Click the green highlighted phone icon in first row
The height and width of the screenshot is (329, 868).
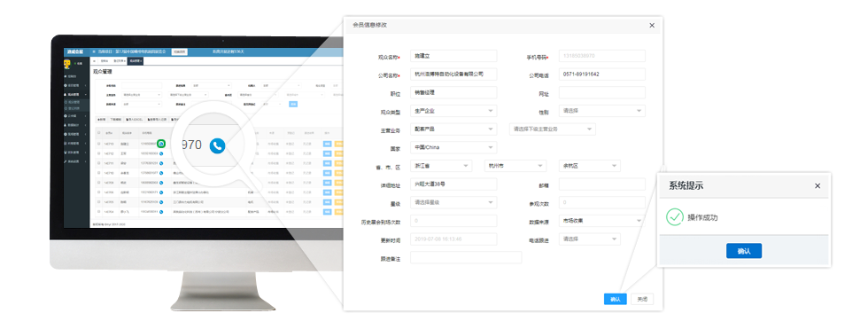pyautogui.click(x=161, y=144)
